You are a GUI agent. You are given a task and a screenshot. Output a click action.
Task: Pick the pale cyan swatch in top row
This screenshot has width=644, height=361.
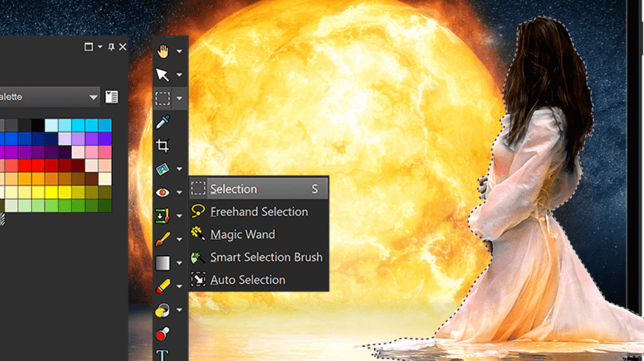click(x=51, y=125)
